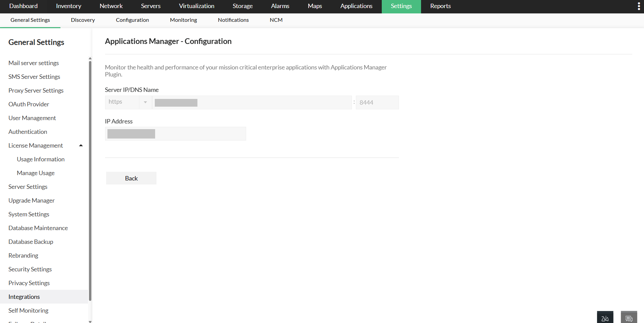Collapse the License Management section
This screenshot has height=323, width=644.
[81, 146]
